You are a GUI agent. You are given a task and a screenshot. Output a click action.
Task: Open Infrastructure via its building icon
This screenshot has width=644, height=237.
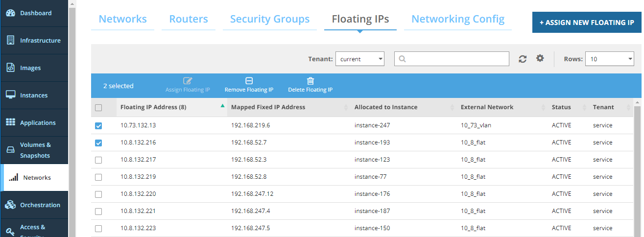point(11,41)
